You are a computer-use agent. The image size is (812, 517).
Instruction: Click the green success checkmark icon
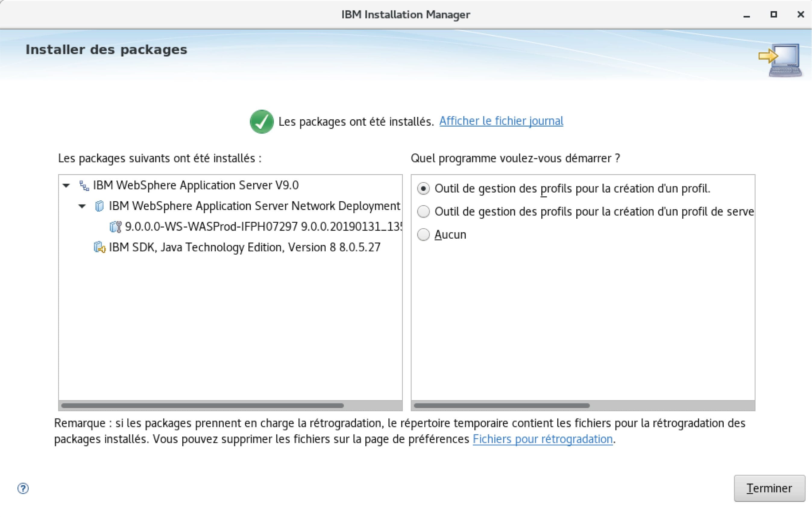click(261, 122)
